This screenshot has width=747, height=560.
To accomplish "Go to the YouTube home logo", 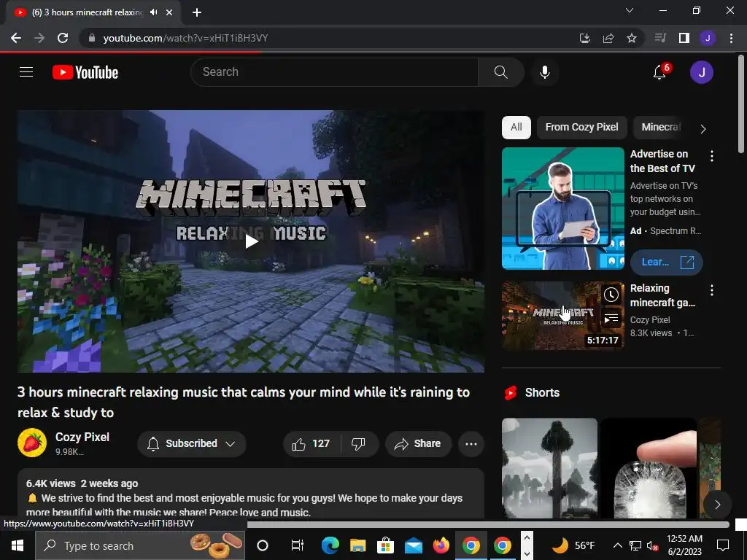I will tap(85, 72).
